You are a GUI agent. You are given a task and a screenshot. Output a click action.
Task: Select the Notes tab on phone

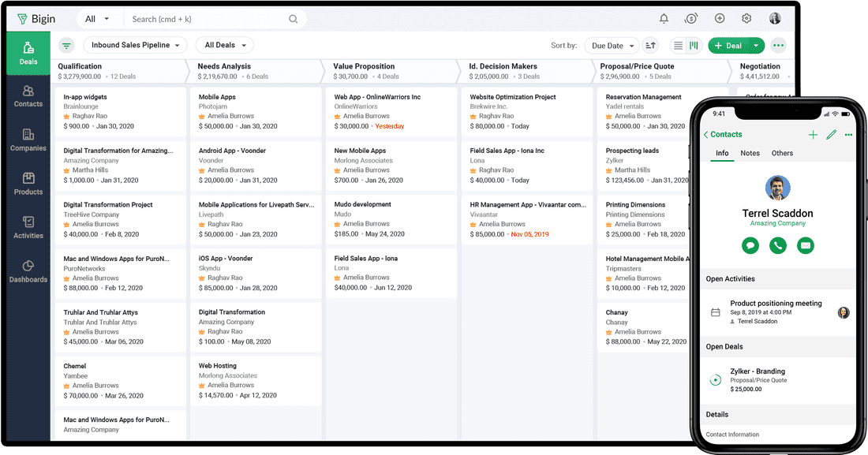tap(750, 153)
